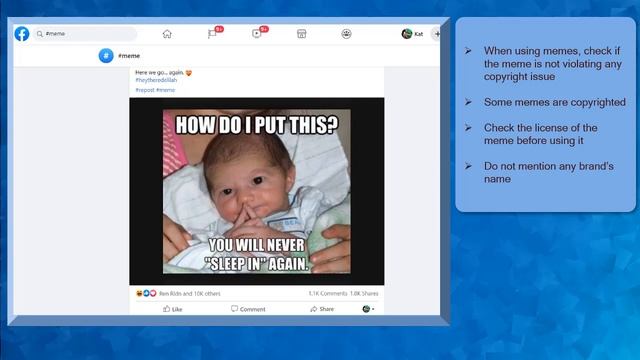Open the Marketplace icon
Screen dimensions: 640x360
[x=301, y=34]
